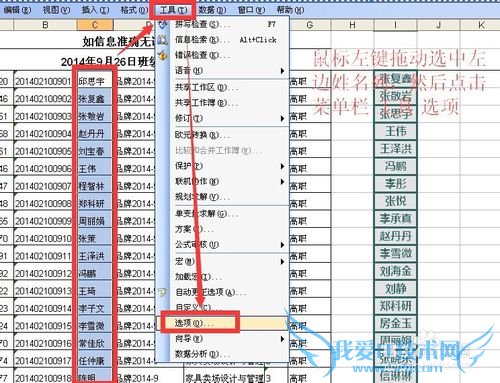Click name 王伟 in column I
500x383 pixels.
[x=395, y=131]
